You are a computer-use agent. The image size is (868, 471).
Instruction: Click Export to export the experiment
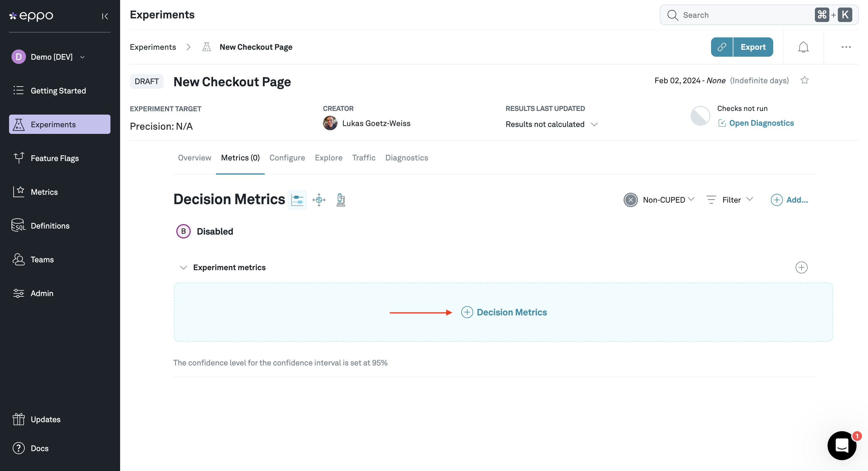pos(753,47)
